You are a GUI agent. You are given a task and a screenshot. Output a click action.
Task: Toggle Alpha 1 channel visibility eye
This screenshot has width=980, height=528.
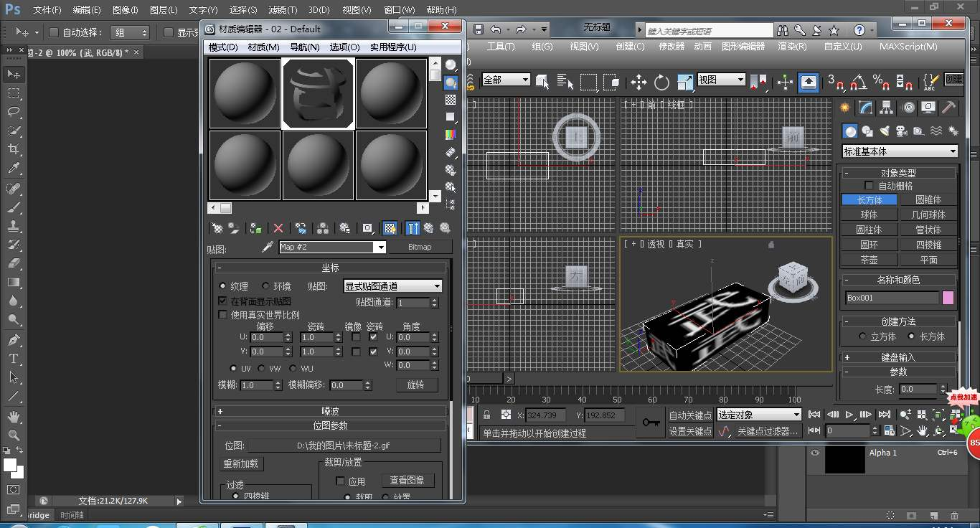(815, 453)
